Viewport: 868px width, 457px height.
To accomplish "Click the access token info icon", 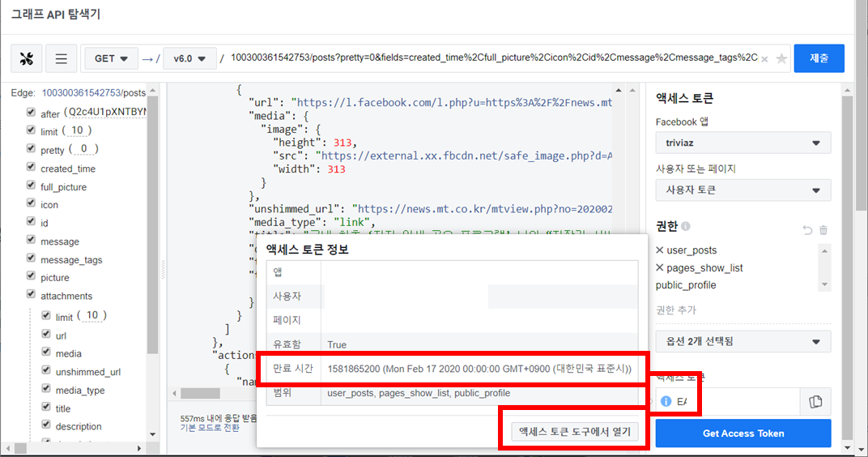I will point(666,401).
